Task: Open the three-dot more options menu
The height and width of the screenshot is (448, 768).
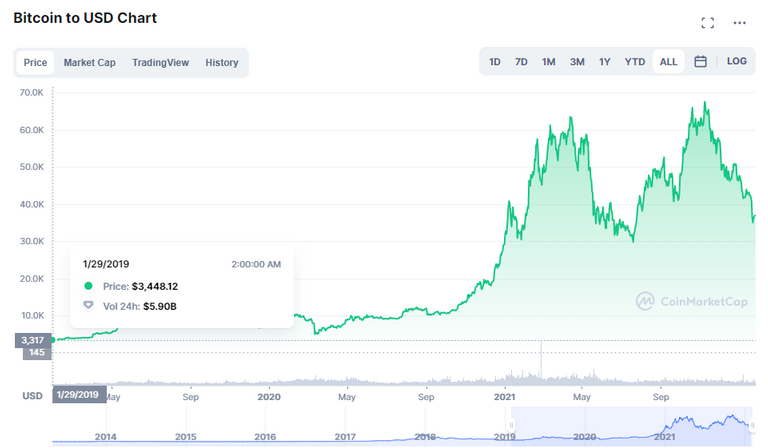Action: click(x=739, y=23)
